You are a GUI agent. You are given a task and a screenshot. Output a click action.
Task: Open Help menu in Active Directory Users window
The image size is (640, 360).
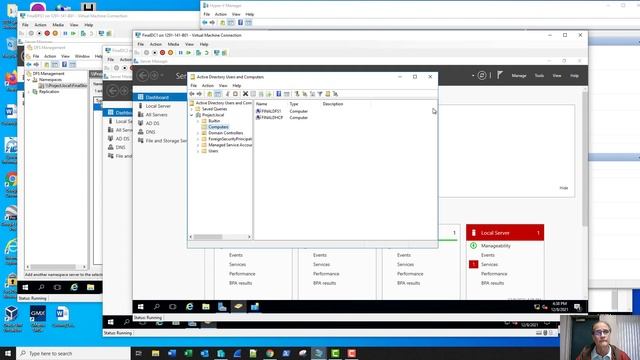[x=237, y=86]
